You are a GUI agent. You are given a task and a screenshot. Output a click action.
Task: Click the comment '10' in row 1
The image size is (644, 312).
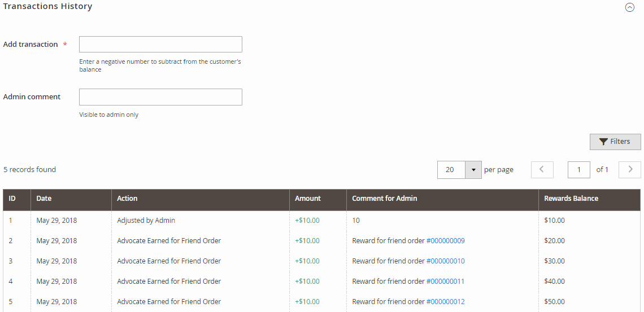coord(356,220)
